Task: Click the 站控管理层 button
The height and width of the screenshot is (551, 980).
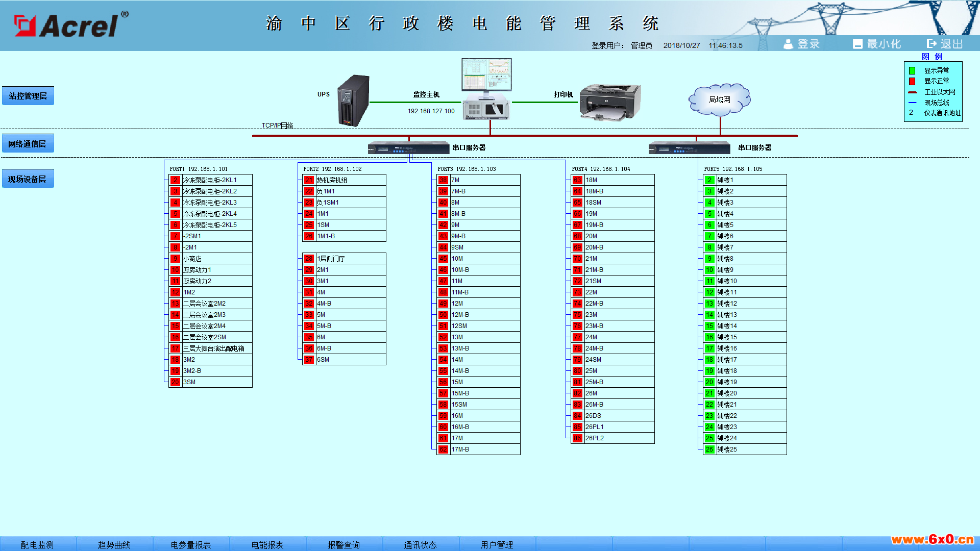Action: [28, 96]
